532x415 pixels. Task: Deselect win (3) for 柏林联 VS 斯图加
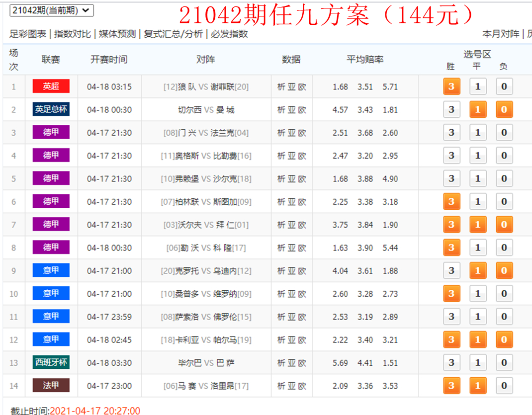point(451,202)
